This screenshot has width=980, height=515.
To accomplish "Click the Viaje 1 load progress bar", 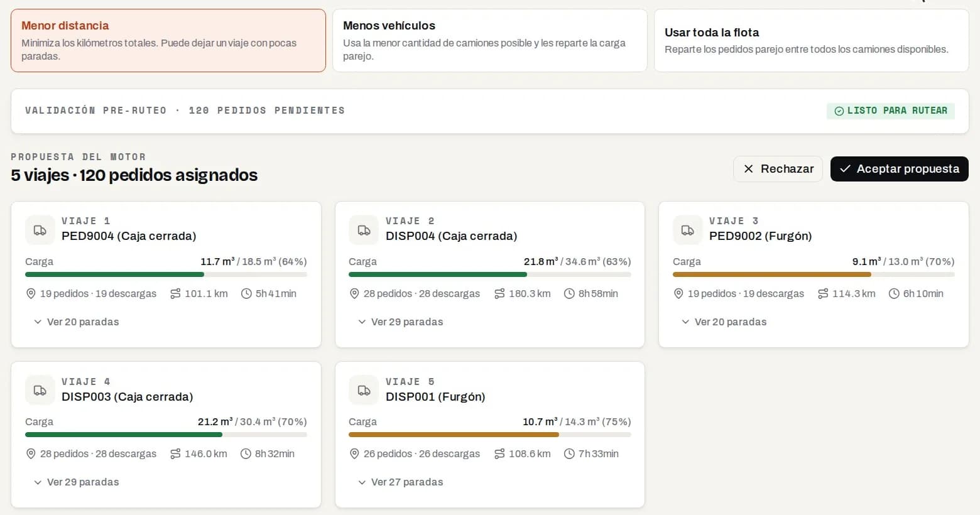I will [x=166, y=274].
